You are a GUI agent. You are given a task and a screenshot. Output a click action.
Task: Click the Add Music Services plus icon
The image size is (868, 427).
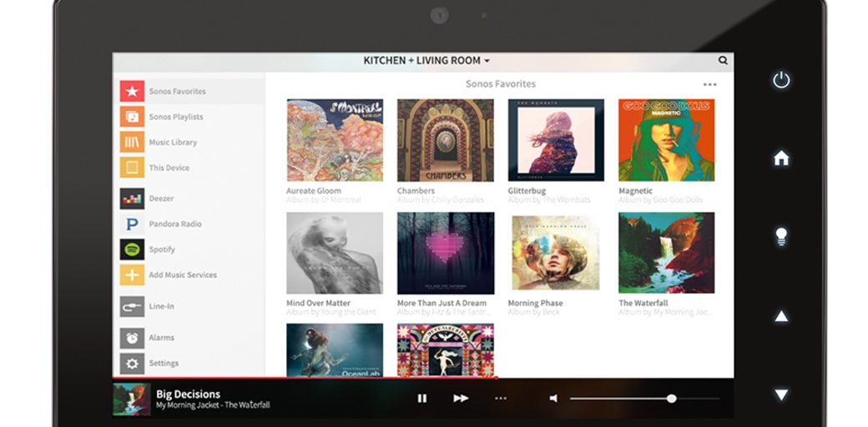(x=133, y=275)
